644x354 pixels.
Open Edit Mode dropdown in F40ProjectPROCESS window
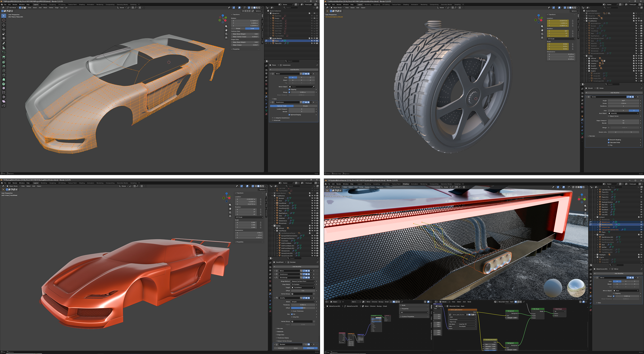coord(13,8)
